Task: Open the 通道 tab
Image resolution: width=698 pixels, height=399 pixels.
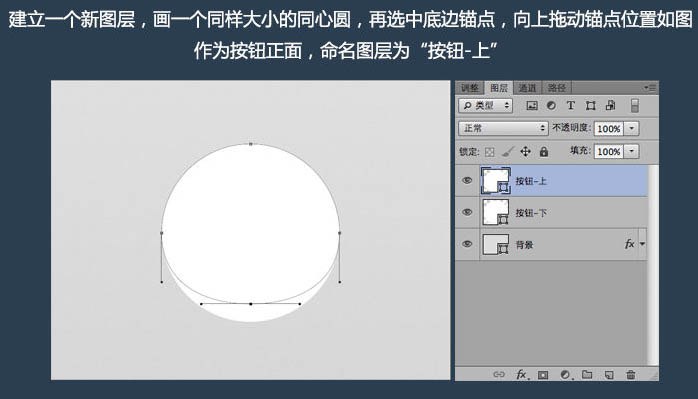Action: click(528, 88)
